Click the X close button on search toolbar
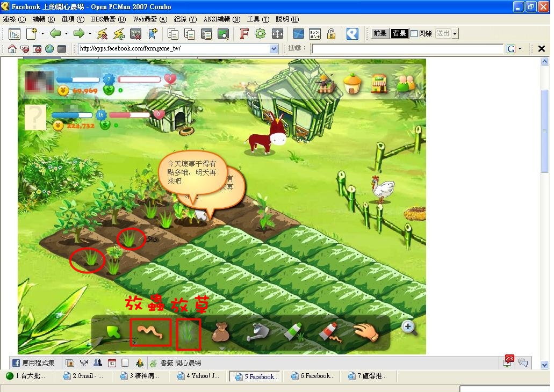Viewport: 554px width, 392px height. [x=542, y=49]
